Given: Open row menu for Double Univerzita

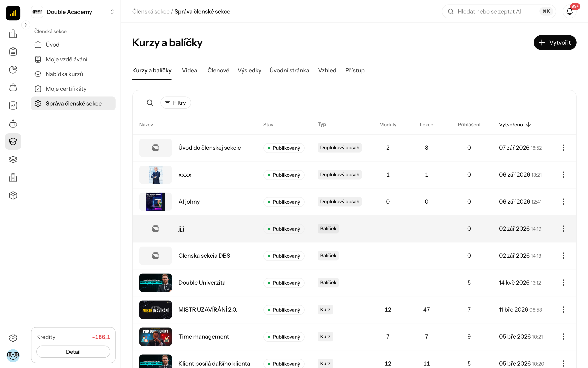Looking at the screenshot, I should click(563, 283).
